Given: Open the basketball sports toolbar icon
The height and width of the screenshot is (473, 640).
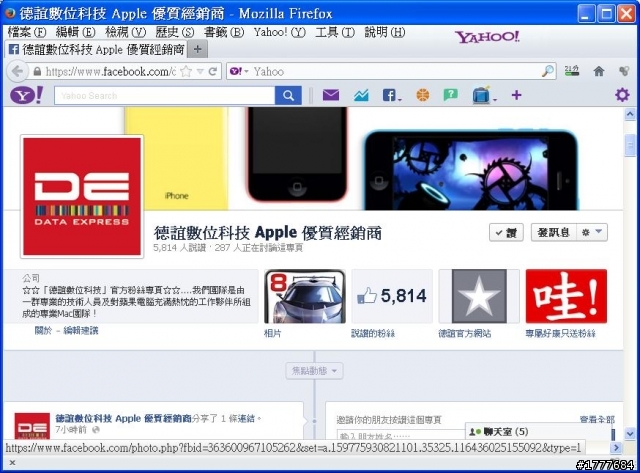Looking at the screenshot, I should tap(423, 95).
